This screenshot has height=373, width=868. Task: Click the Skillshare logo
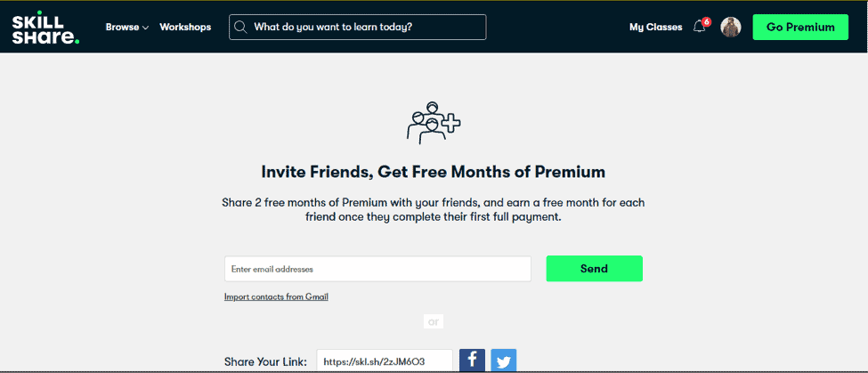(45, 27)
